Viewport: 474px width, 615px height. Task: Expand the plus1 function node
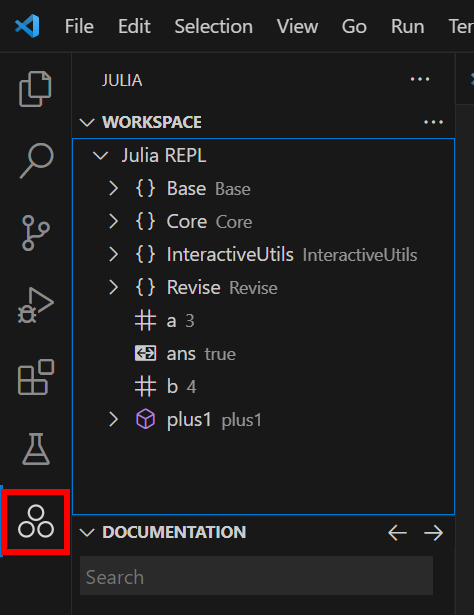pos(114,419)
